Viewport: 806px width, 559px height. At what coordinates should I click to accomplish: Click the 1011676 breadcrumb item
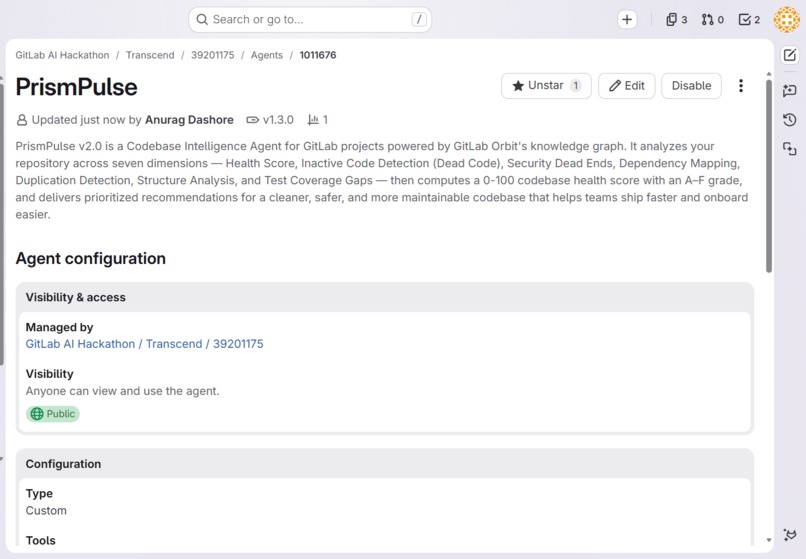pyautogui.click(x=318, y=55)
